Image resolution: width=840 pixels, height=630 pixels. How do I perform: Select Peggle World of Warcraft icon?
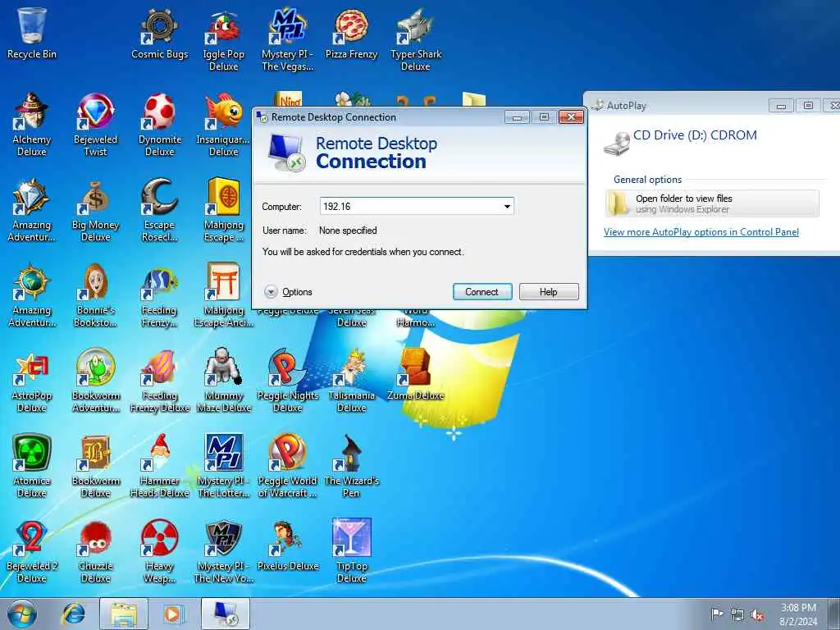(x=287, y=467)
